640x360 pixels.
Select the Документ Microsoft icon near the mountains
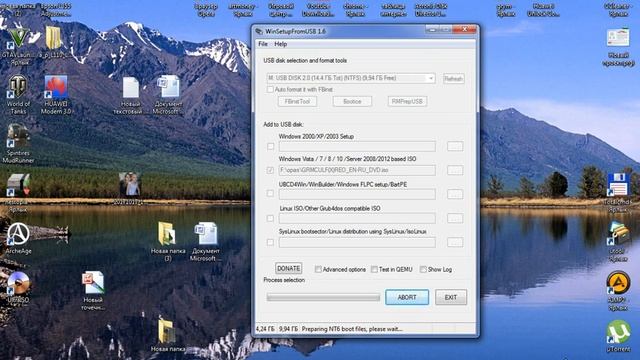pos(169,87)
